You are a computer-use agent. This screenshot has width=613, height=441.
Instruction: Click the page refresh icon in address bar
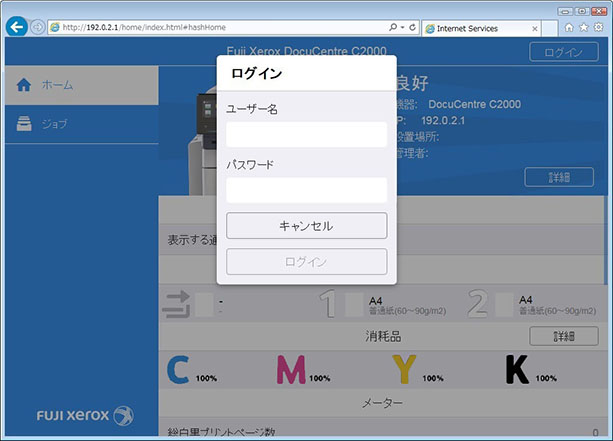[x=413, y=28]
